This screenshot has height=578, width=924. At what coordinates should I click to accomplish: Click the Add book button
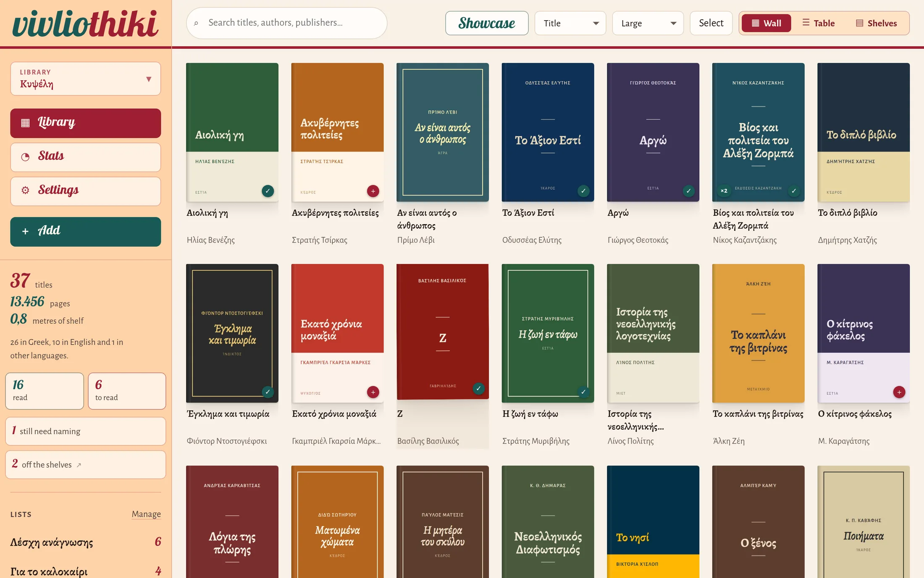pos(86,232)
